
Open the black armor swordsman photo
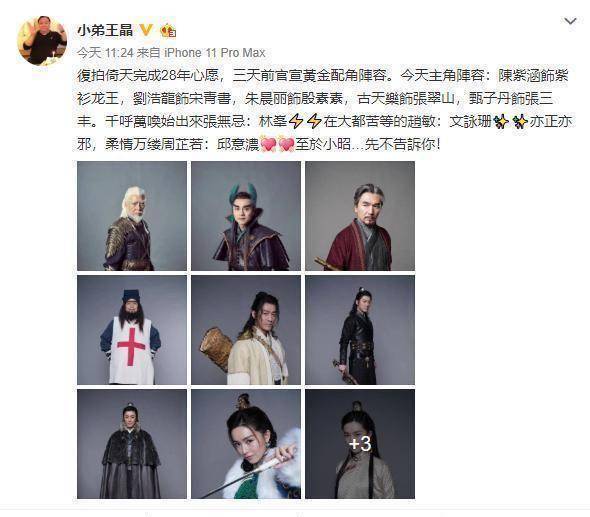point(360,330)
